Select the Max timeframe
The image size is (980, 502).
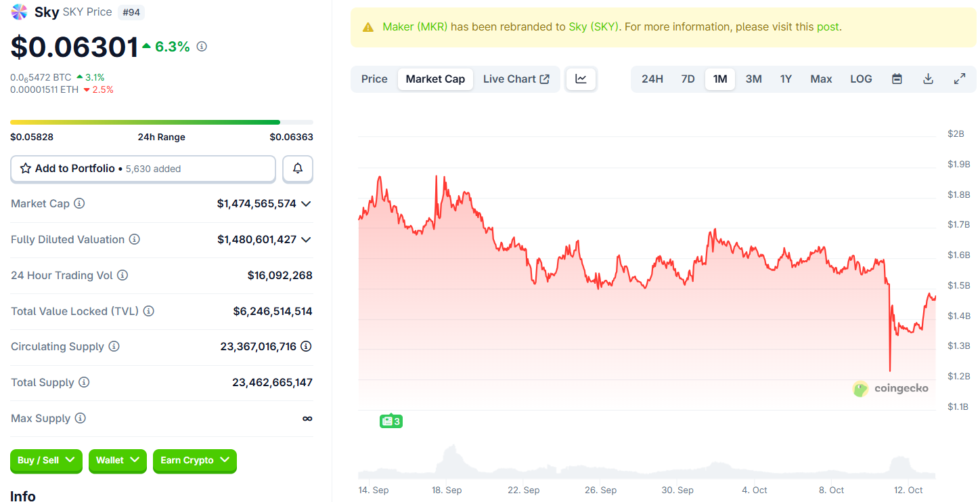point(820,79)
